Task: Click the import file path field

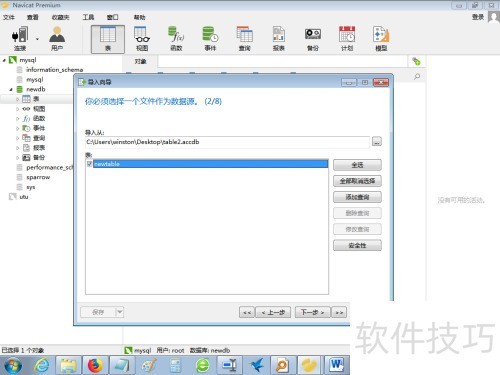Action: coord(227,142)
